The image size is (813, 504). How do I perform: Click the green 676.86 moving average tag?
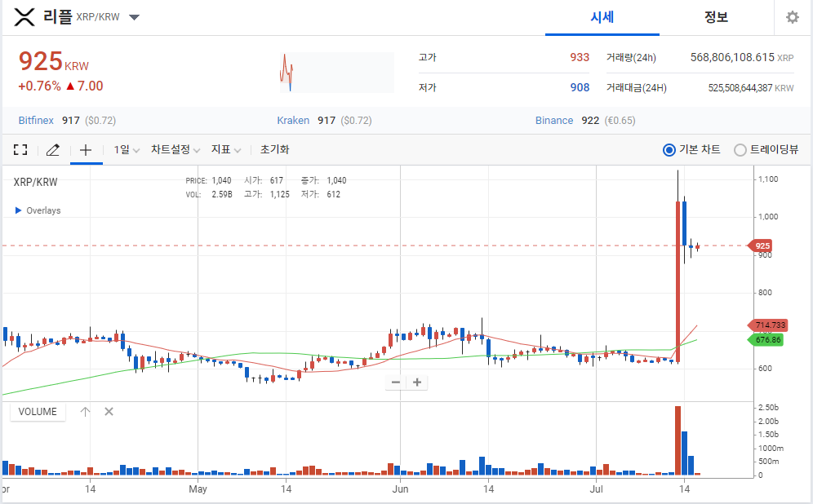coord(766,340)
